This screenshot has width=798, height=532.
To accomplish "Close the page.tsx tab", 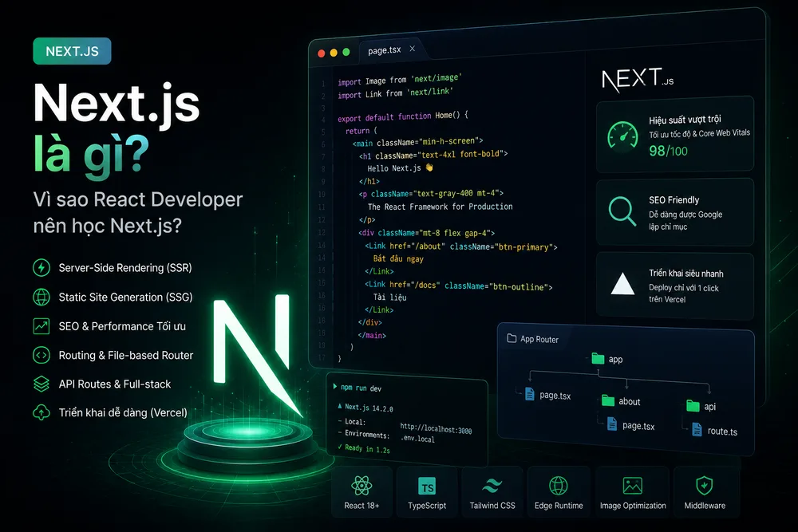I will [413, 49].
